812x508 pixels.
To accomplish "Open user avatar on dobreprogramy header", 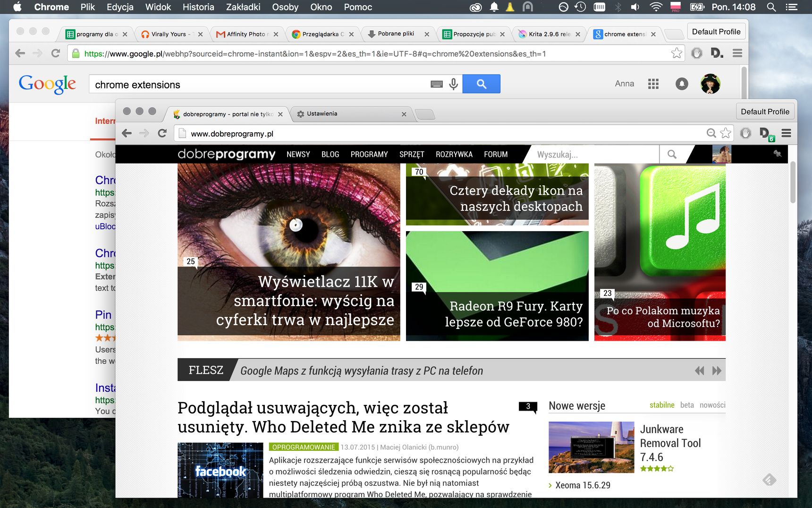I will (x=721, y=154).
